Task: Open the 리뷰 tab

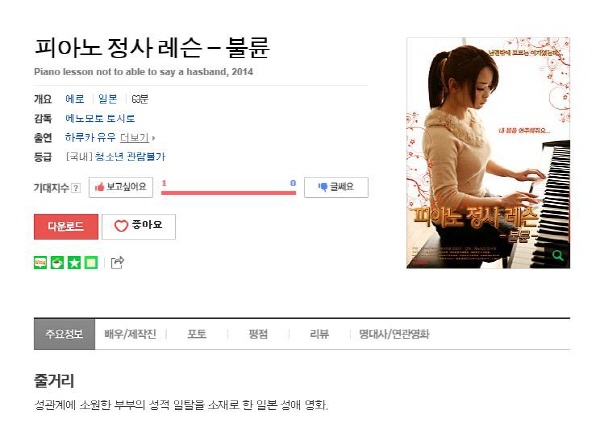Action: click(x=319, y=334)
